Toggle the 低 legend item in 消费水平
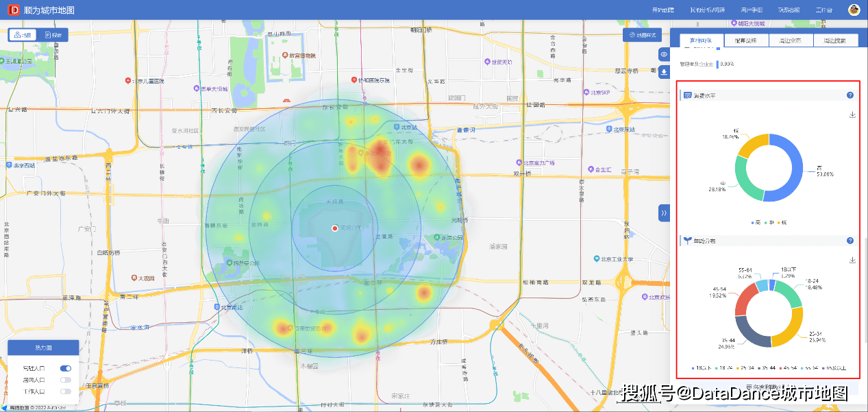This screenshot has width=868, height=412. [x=783, y=222]
